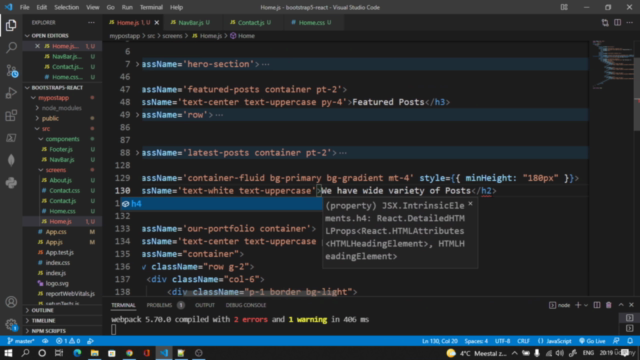
Task: Switch to the Home.css tab
Action: (x=311, y=22)
